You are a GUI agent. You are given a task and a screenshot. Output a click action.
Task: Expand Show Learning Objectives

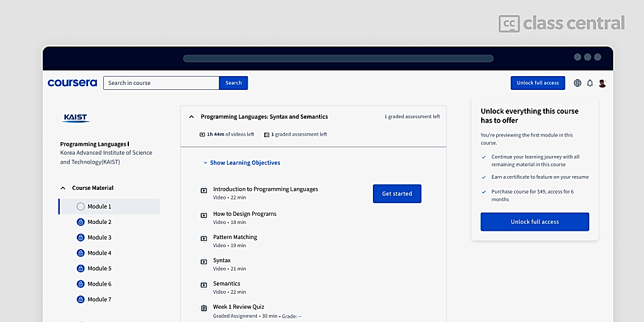241,163
